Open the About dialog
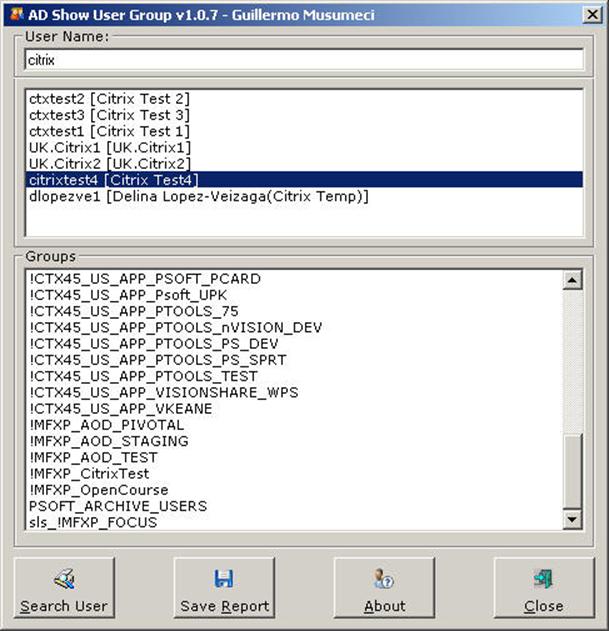The height and width of the screenshot is (631, 609). point(384,588)
